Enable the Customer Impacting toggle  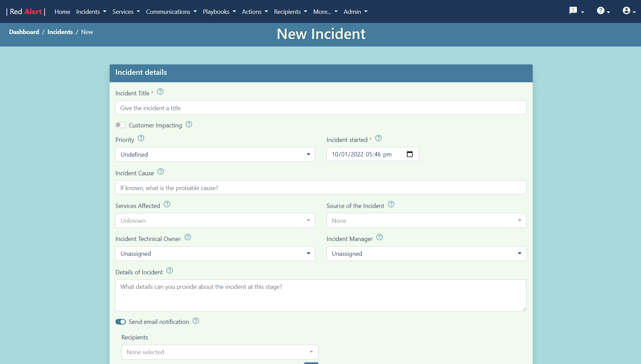120,125
